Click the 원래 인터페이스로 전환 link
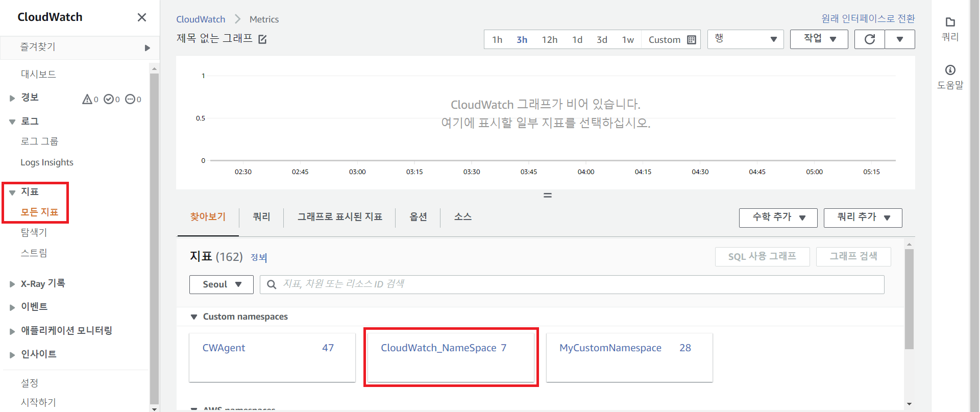Viewport: 980px width, 412px height. point(868,19)
